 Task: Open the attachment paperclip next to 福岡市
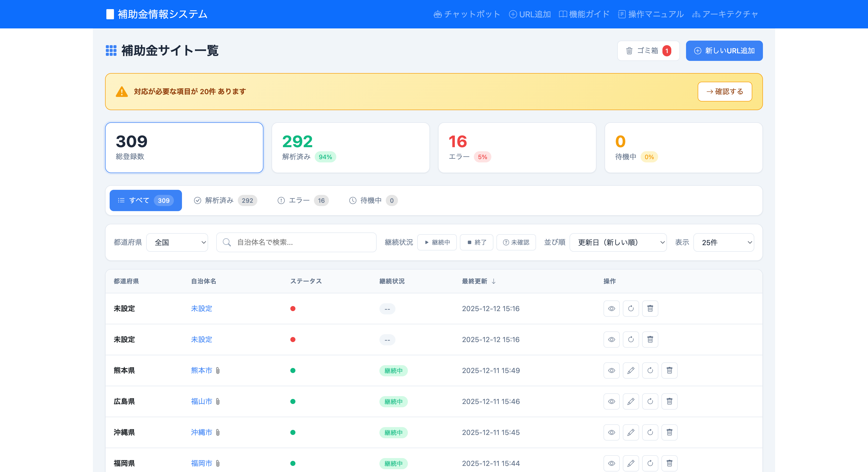(x=218, y=463)
